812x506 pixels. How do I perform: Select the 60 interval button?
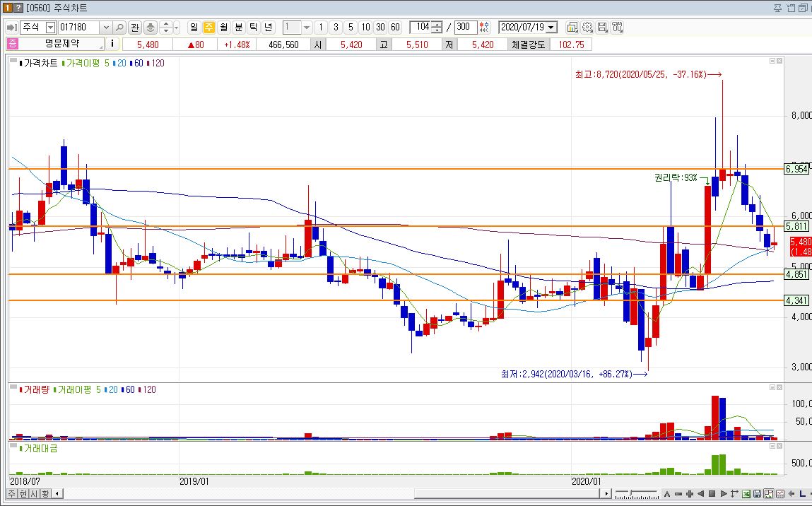click(x=396, y=28)
